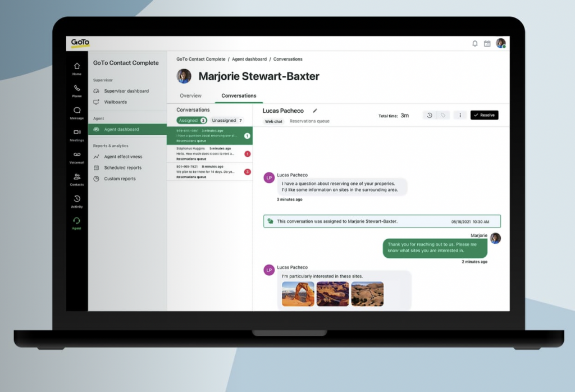Click the notifications bell icon

(x=474, y=43)
